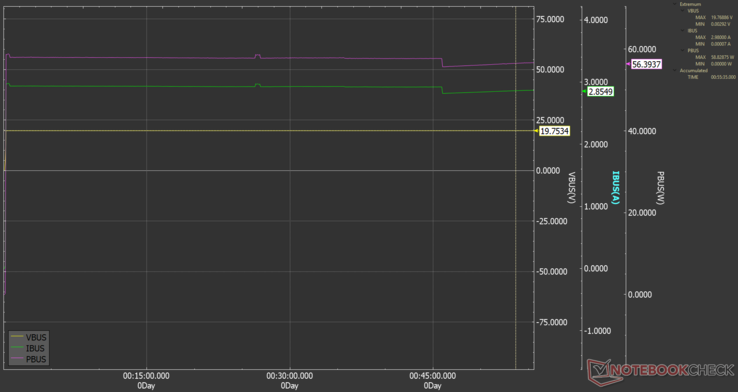Click the yellow 19.7534 voltage value tag
The height and width of the screenshot is (392, 738).
click(x=554, y=131)
